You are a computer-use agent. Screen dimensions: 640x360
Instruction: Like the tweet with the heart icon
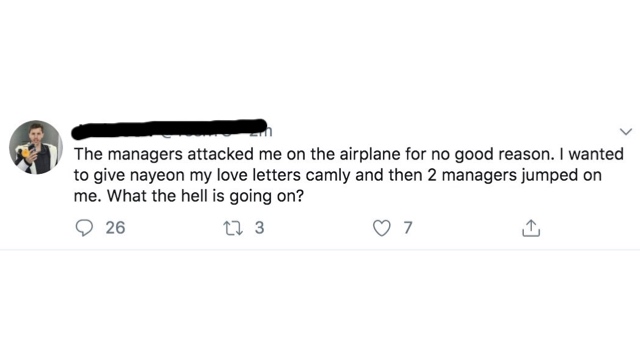382,228
